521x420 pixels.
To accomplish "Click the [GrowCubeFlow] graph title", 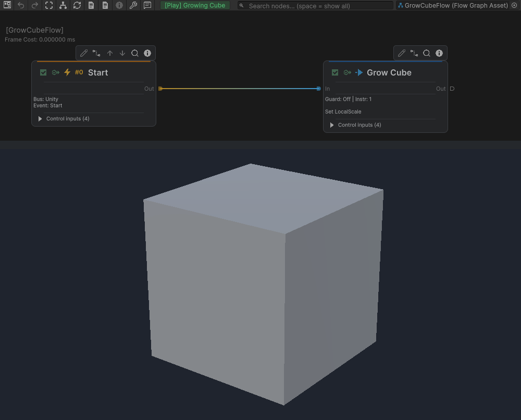I will tap(34, 30).
